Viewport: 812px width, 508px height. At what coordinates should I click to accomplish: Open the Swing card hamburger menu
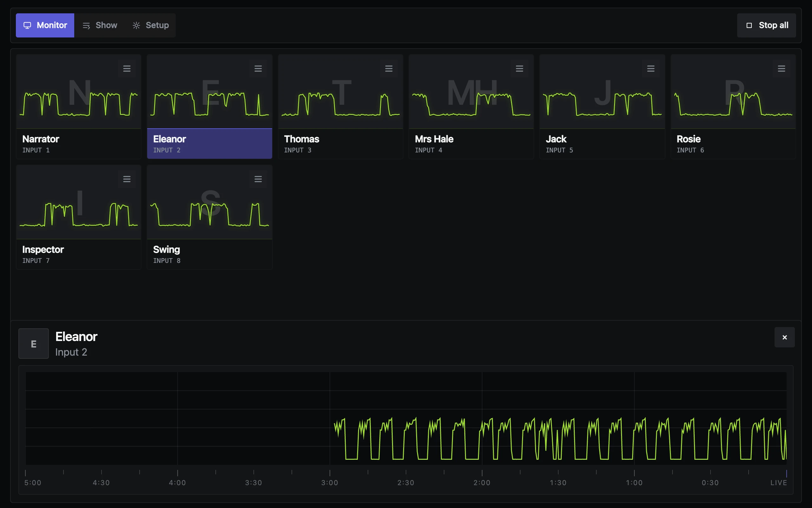(258, 179)
